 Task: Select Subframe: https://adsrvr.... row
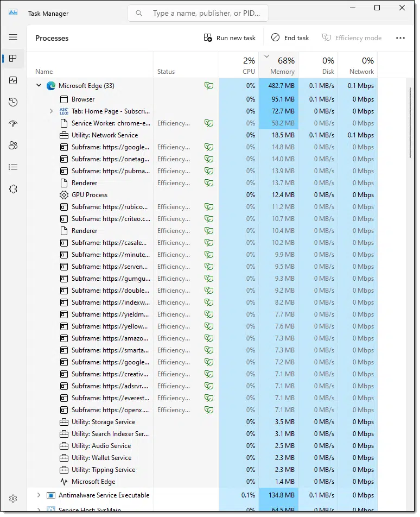[x=202, y=386]
